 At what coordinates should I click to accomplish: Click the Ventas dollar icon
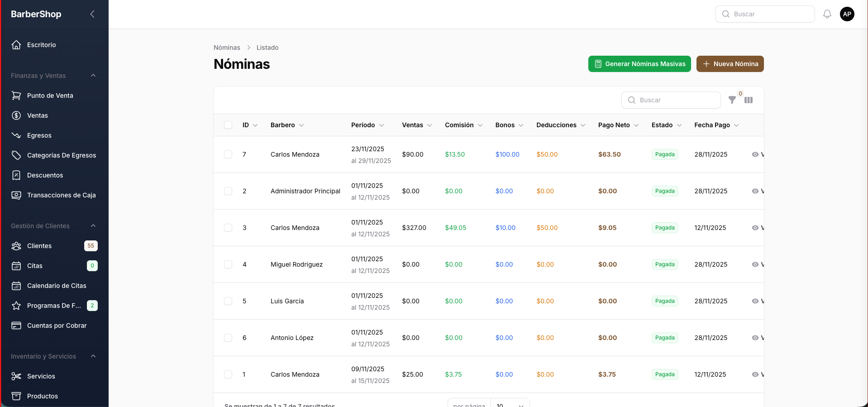16,115
